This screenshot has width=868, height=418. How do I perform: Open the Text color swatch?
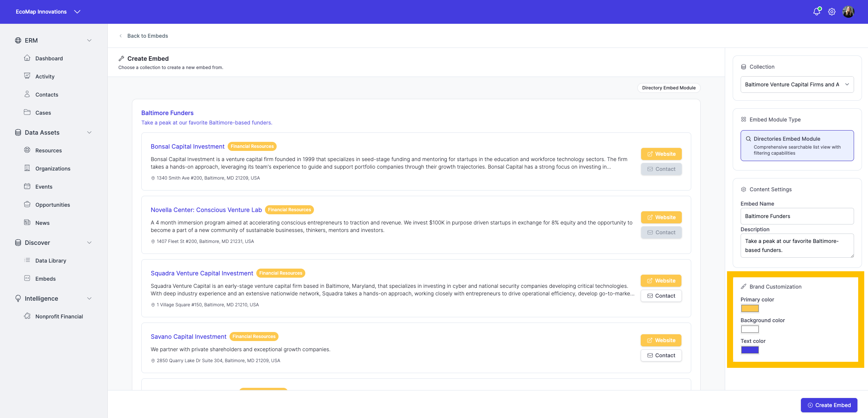[x=750, y=350]
